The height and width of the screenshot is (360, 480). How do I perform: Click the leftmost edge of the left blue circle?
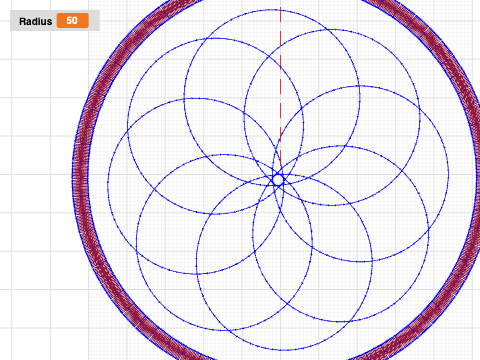[x=108, y=186]
